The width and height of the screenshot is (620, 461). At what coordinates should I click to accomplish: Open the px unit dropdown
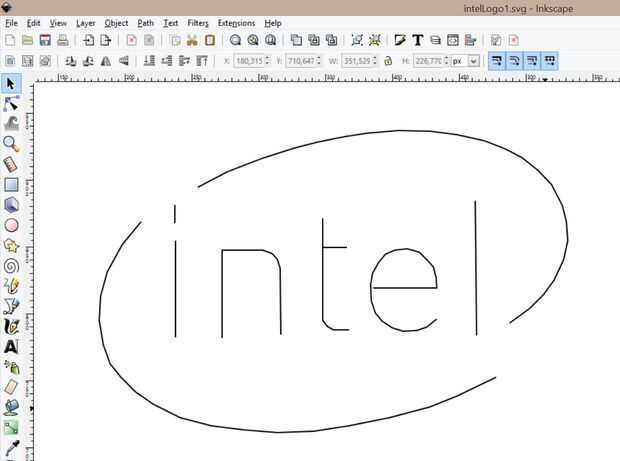pos(474,61)
